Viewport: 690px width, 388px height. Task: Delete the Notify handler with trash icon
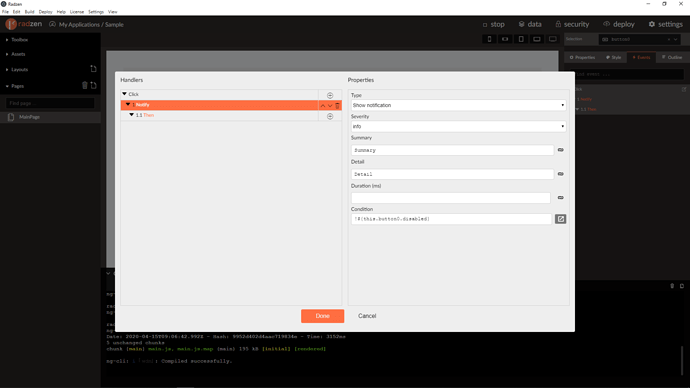point(338,106)
